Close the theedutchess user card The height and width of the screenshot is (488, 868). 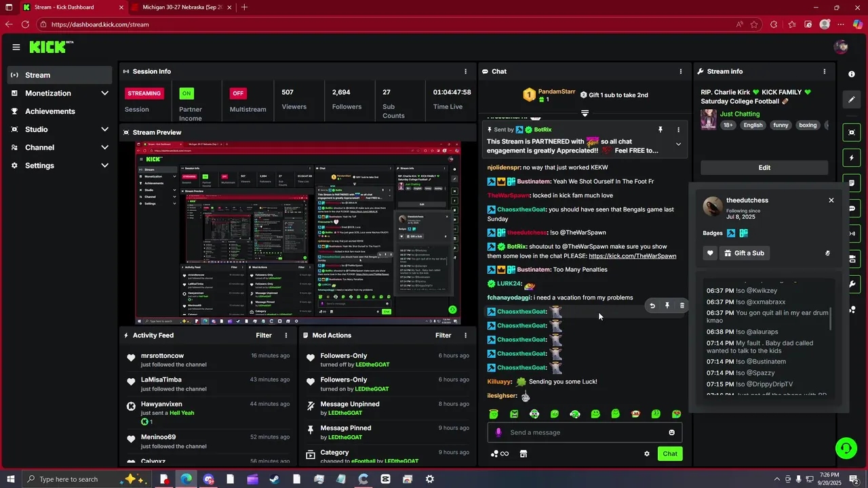pos(831,200)
